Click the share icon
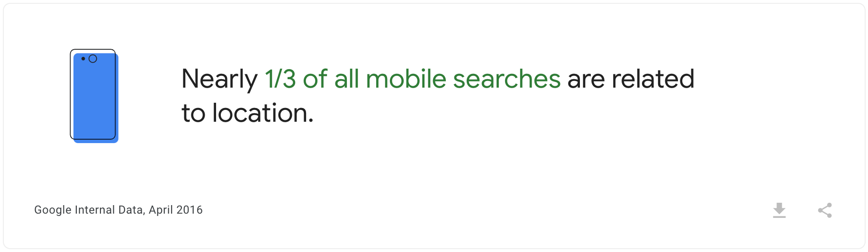 coord(825,210)
